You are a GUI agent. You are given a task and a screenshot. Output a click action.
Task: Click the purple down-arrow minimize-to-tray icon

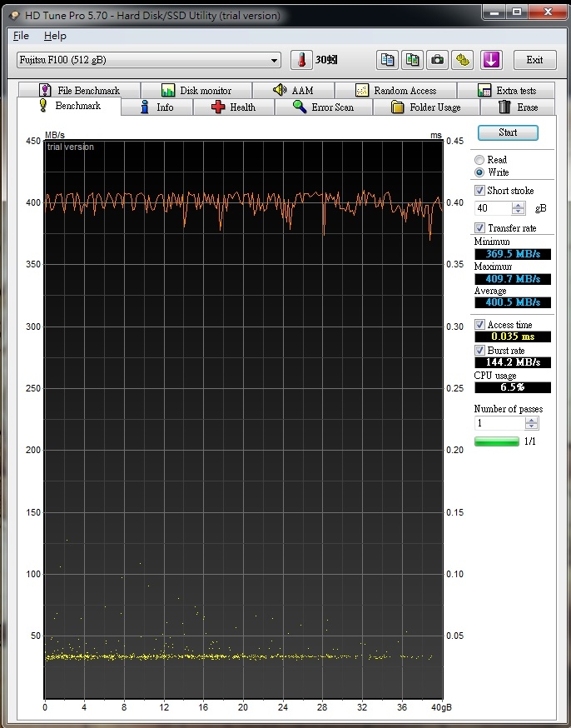click(x=491, y=60)
